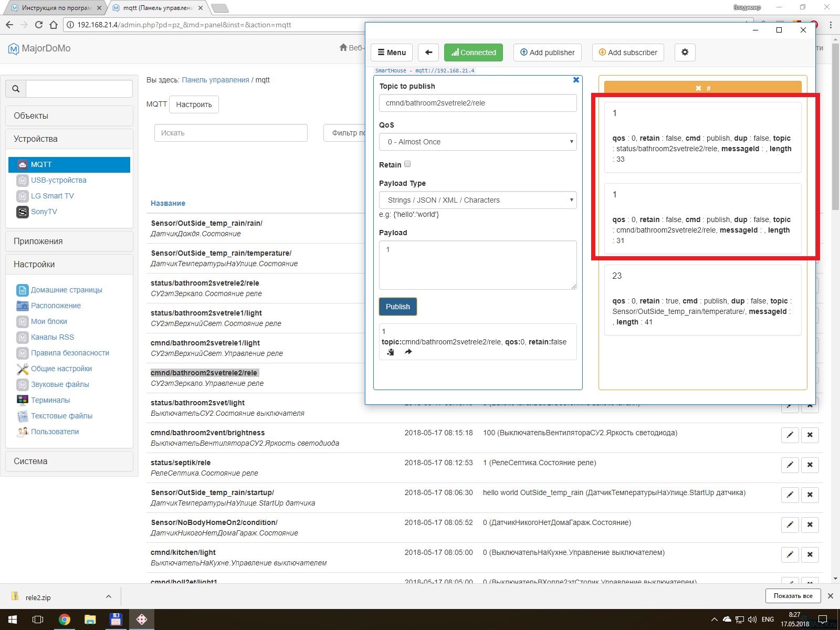Edit the Sensor/OutSide_temp_rain/startup/ row

[790, 495]
